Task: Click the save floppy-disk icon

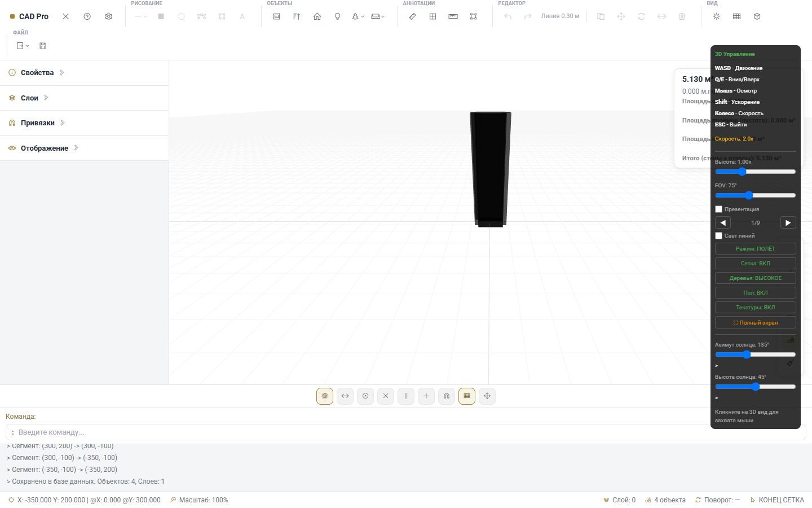Action: 43,46
